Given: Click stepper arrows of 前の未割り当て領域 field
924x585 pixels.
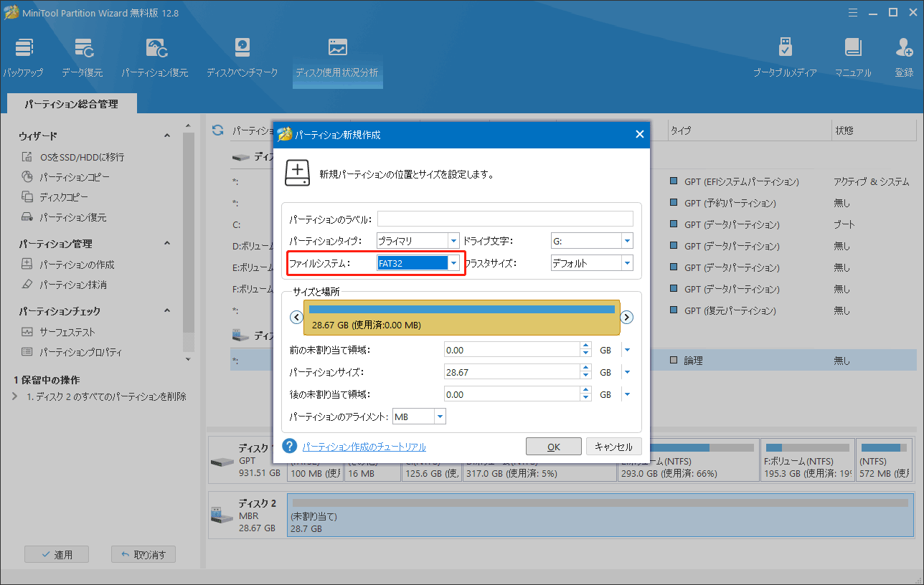Looking at the screenshot, I should (585, 350).
